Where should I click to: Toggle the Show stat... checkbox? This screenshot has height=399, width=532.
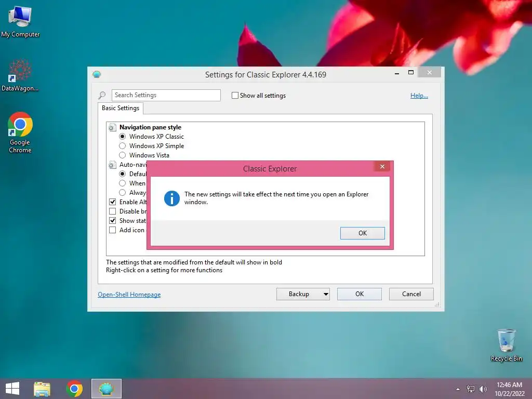pyautogui.click(x=113, y=220)
